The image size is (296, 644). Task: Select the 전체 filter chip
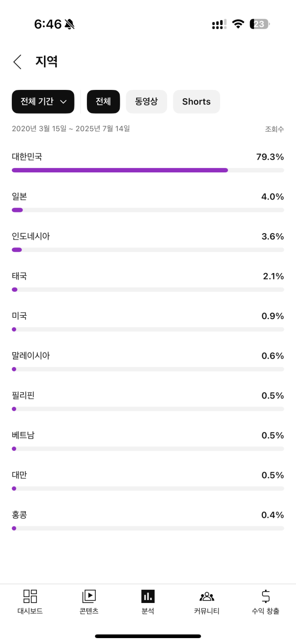[x=103, y=102]
